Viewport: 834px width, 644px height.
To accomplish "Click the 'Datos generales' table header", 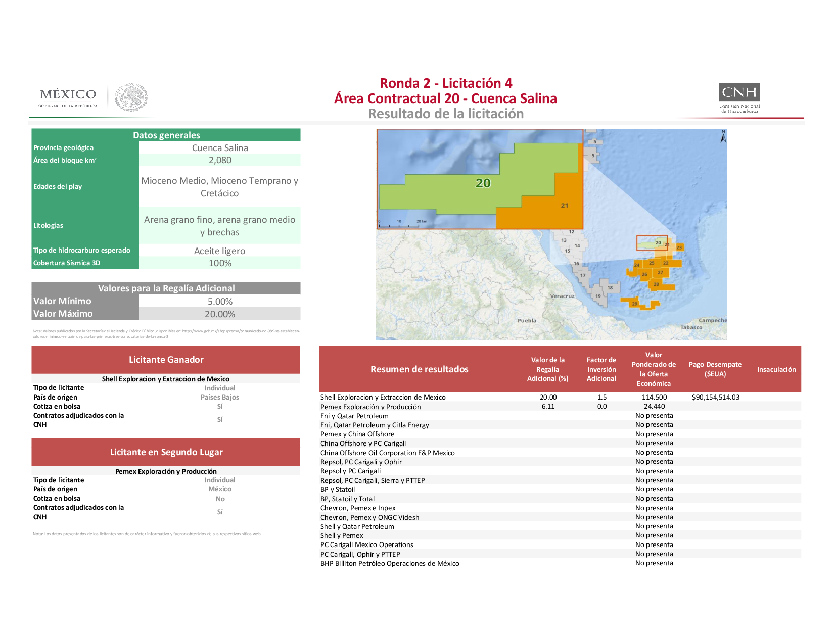I will [166, 135].
